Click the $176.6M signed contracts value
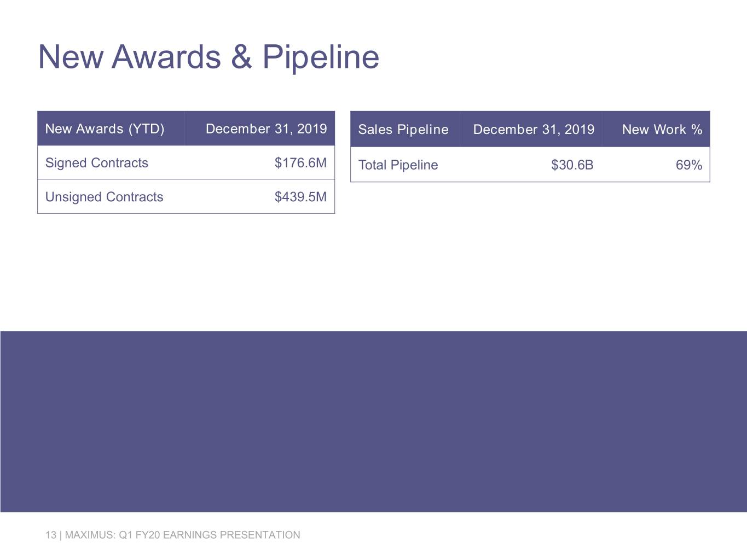This screenshot has height=560, width=747. pos(300,163)
